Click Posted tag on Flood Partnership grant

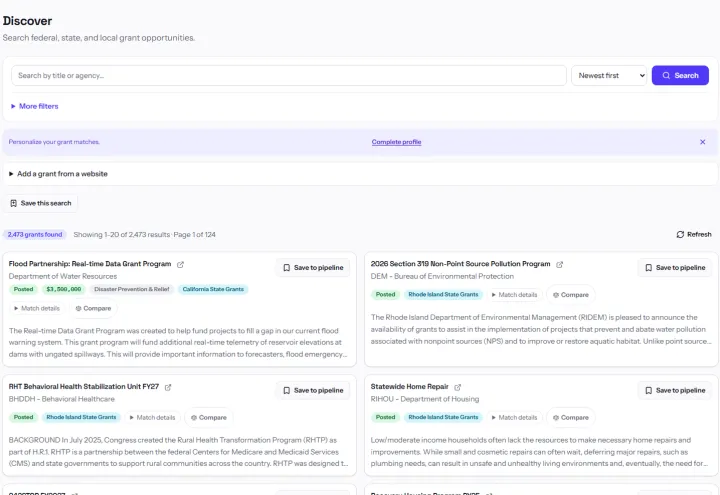tap(23, 289)
